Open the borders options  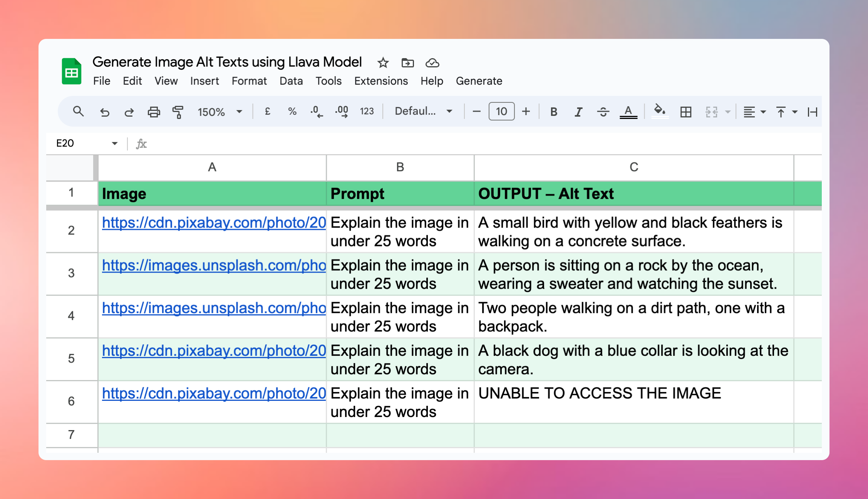[x=686, y=112]
